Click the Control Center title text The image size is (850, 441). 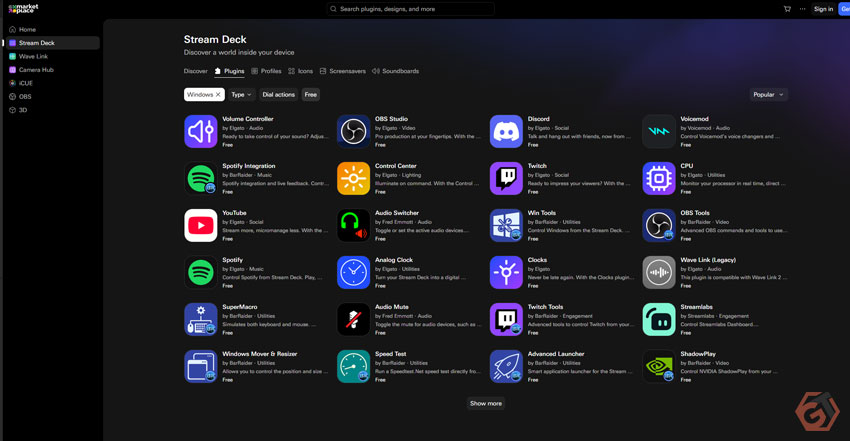coord(396,166)
